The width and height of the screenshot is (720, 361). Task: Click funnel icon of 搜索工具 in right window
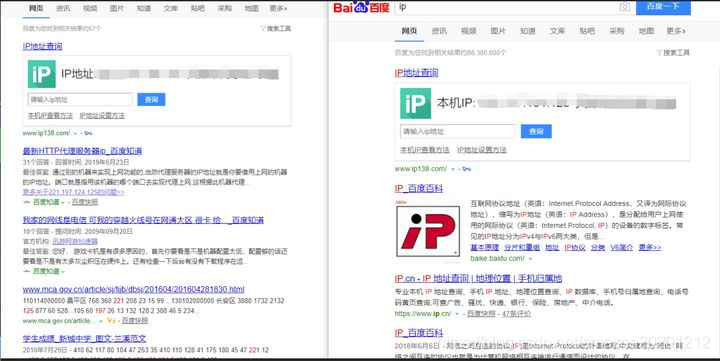(659, 53)
